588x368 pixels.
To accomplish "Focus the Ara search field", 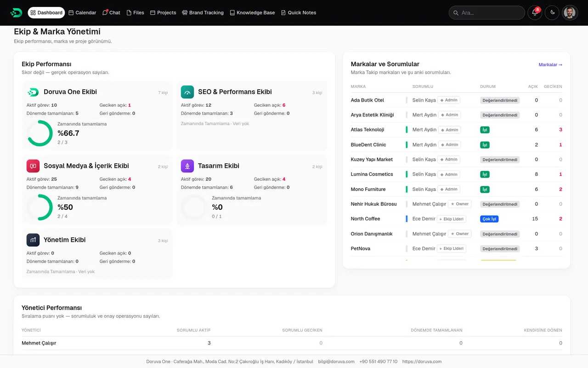I will coord(487,12).
